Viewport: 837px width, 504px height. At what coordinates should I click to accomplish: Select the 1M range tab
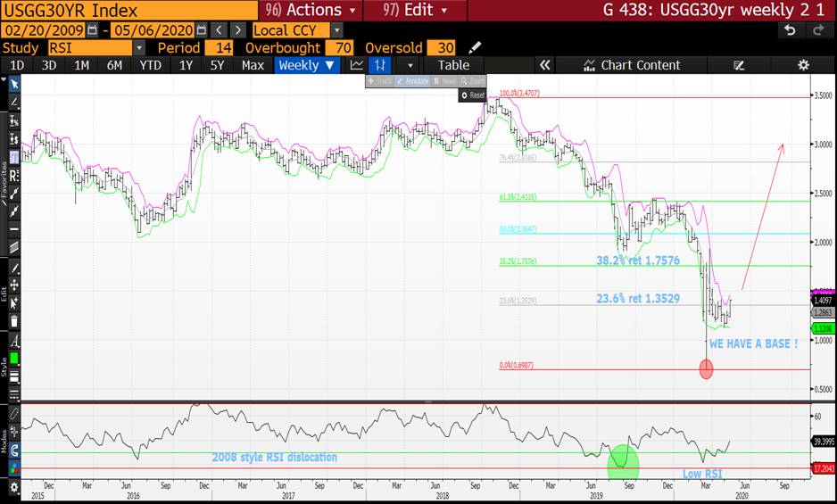[x=81, y=65]
